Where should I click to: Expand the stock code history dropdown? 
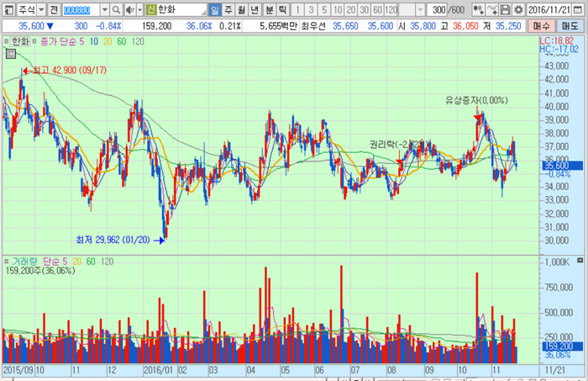pos(105,9)
